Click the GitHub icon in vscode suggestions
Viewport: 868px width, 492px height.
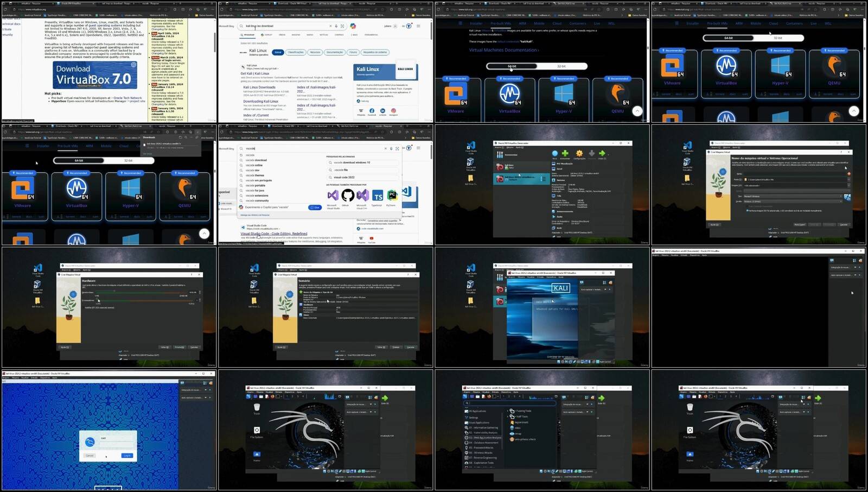[348, 195]
